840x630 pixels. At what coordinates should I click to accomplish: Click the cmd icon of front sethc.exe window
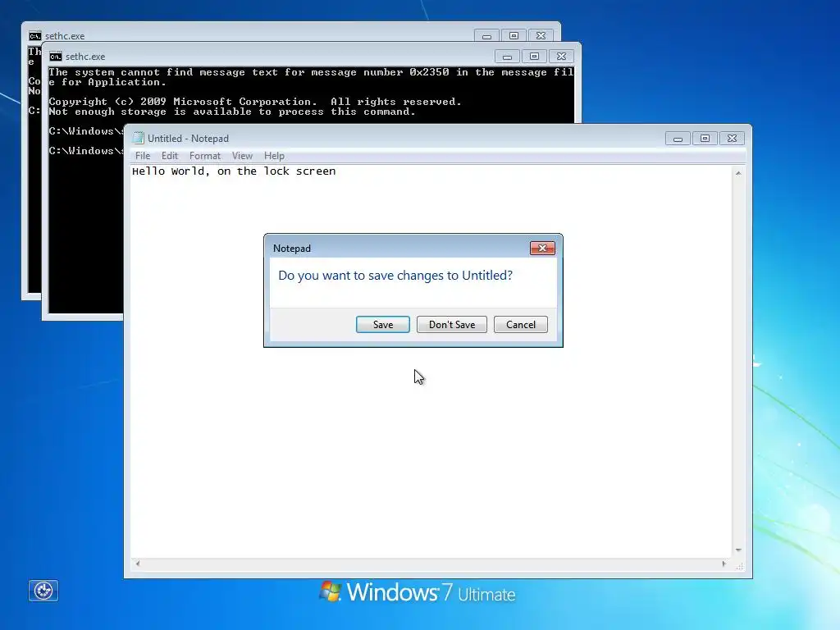56,57
